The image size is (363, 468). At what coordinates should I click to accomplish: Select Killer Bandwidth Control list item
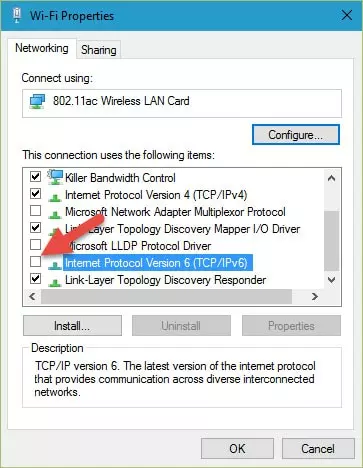pyautogui.click(x=120, y=178)
